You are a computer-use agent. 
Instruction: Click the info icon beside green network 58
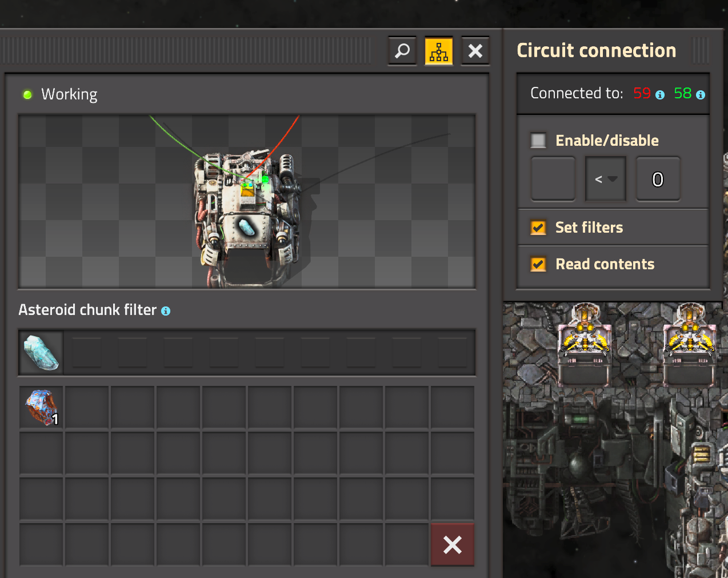pyautogui.click(x=701, y=95)
